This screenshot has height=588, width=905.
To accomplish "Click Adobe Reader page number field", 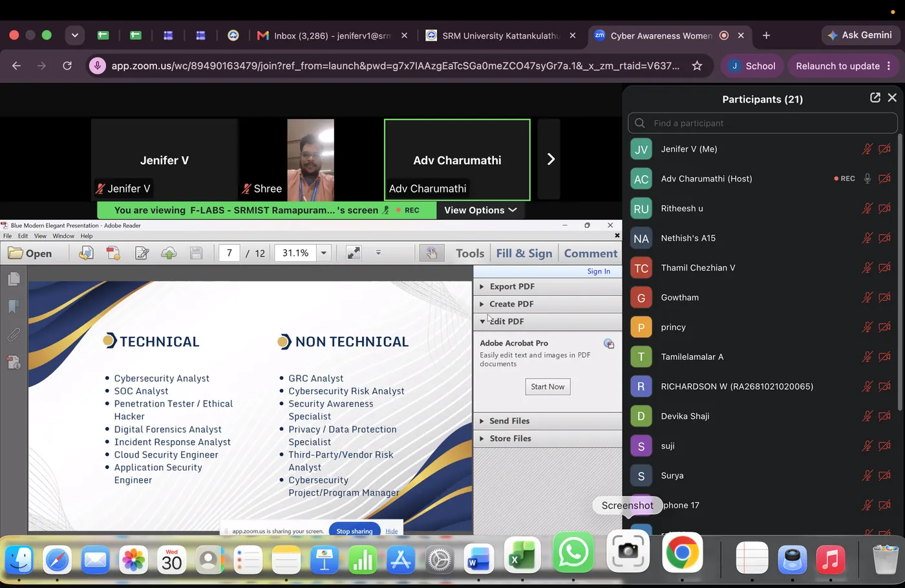I will tap(229, 253).
